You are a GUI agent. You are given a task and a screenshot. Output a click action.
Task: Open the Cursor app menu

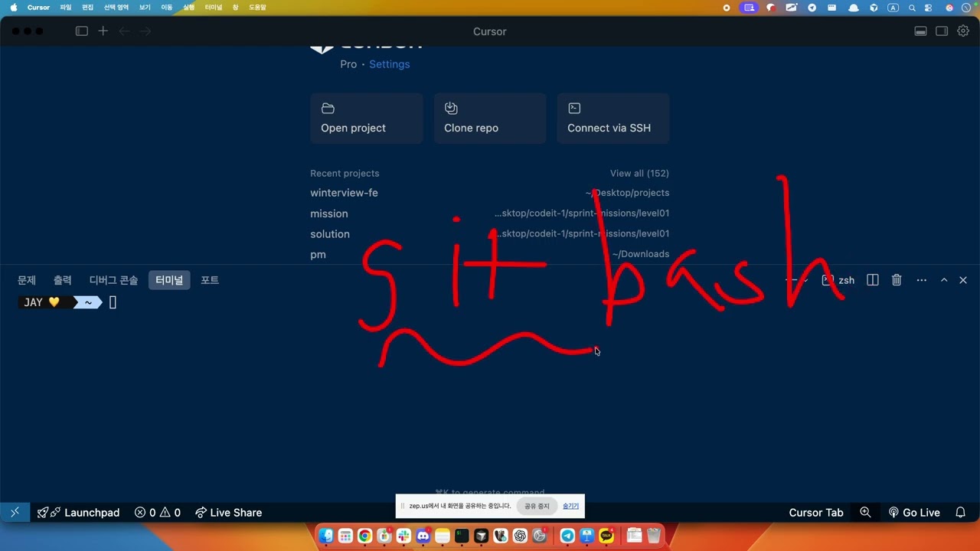[38, 8]
